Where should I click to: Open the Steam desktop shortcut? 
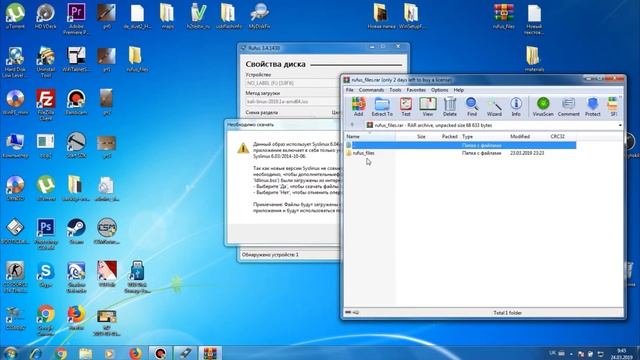coord(76,231)
